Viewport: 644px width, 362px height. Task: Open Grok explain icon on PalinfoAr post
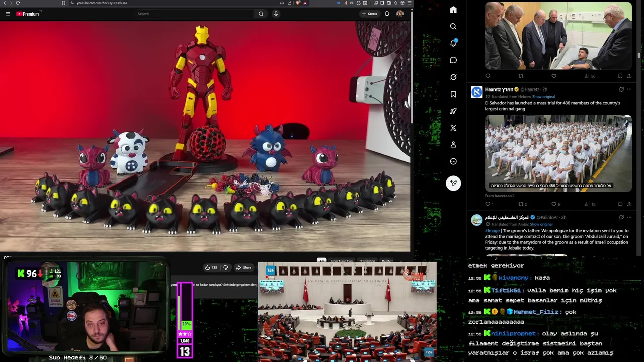click(621, 217)
